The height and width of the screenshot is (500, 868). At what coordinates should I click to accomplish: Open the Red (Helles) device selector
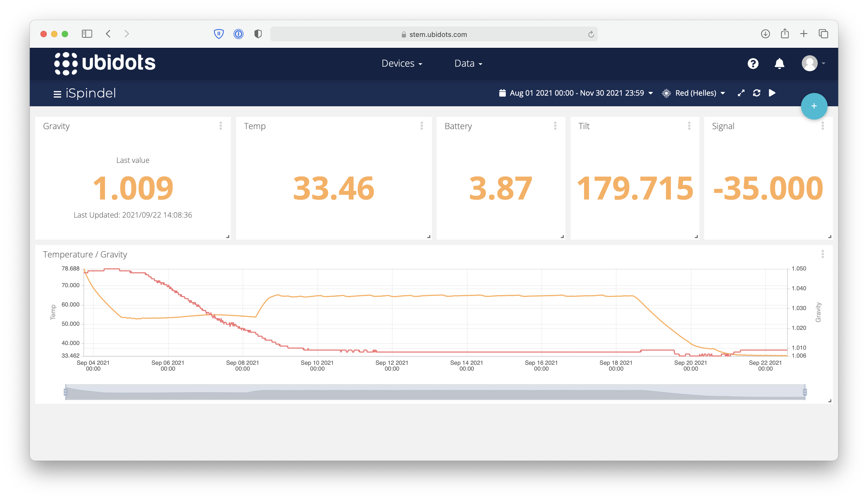click(700, 93)
